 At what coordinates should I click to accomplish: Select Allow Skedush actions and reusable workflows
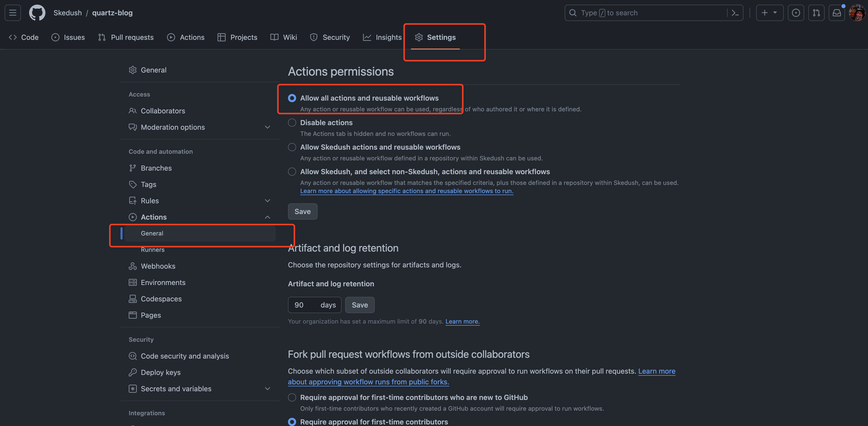(x=292, y=147)
